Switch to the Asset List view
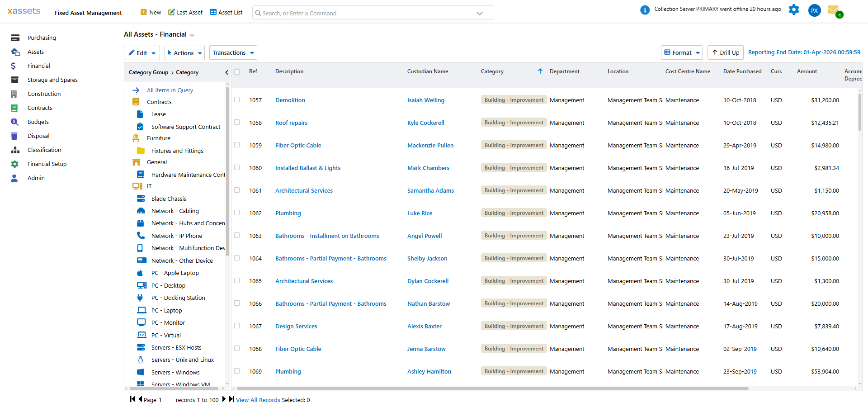Image resolution: width=868 pixels, height=412 pixels. click(226, 12)
